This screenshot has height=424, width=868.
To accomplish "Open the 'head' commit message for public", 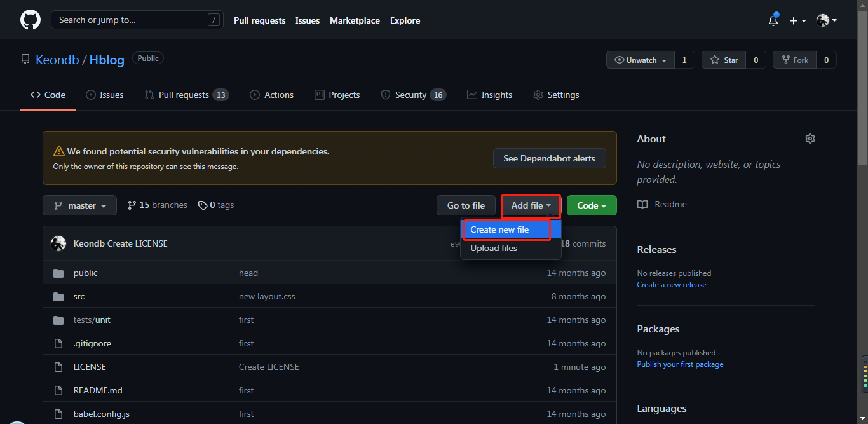I will click(x=248, y=273).
